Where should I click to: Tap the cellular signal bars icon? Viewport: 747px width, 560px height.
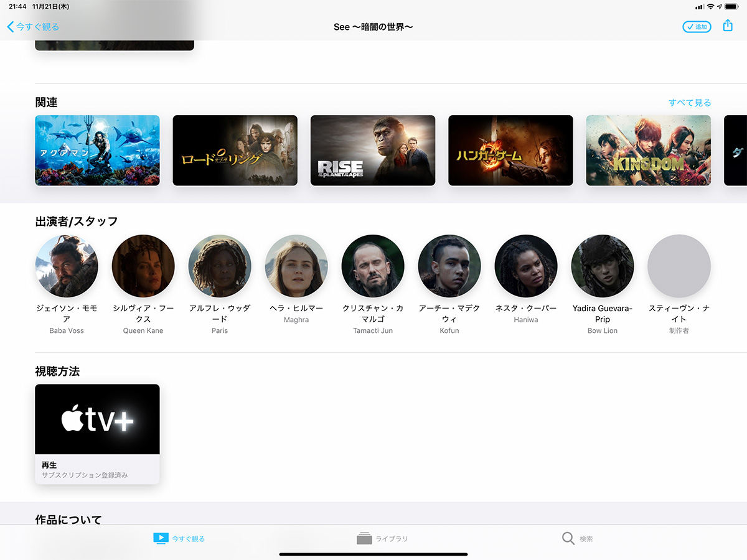coord(699,6)
